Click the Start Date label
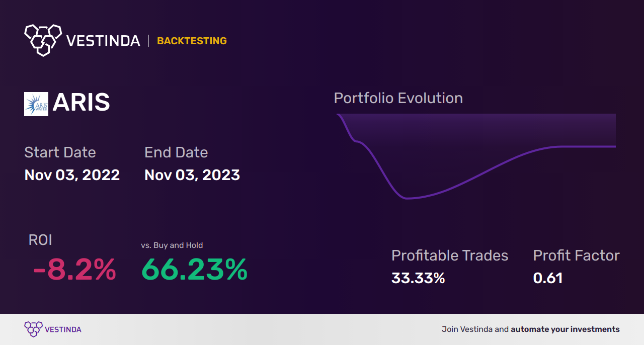The image size is (644, 345). point(60,152)
